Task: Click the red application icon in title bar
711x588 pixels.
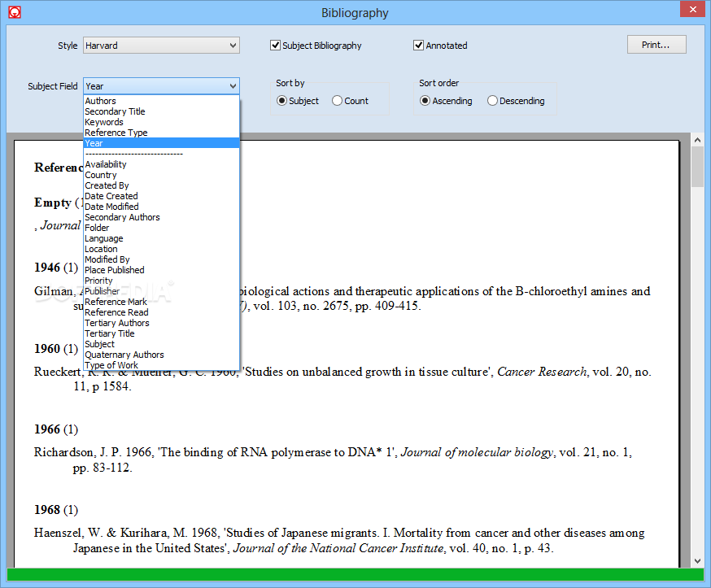Action: click(15, 12)
